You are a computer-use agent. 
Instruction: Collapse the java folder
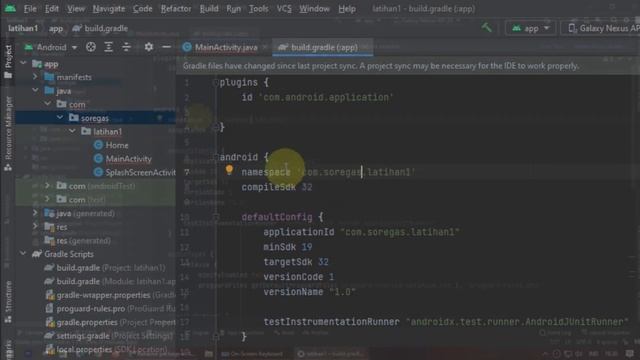pyautogui.click(x=35, y=90)
